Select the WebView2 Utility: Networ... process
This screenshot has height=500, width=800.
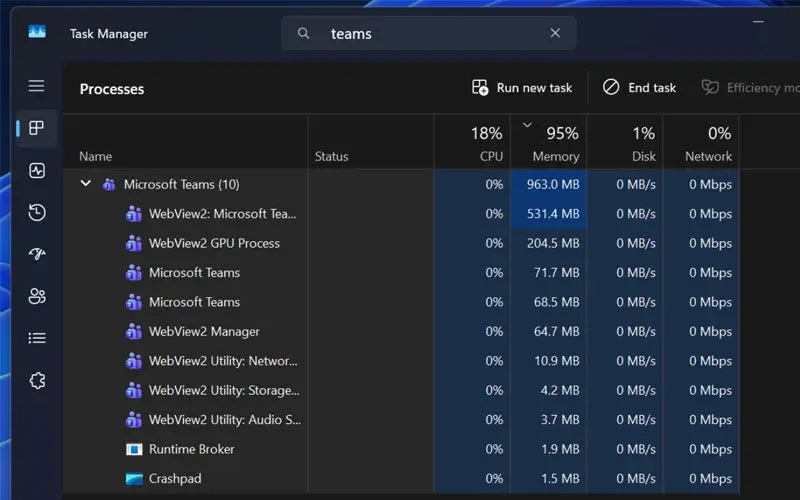pyautogui.click(x=401, y=361)
